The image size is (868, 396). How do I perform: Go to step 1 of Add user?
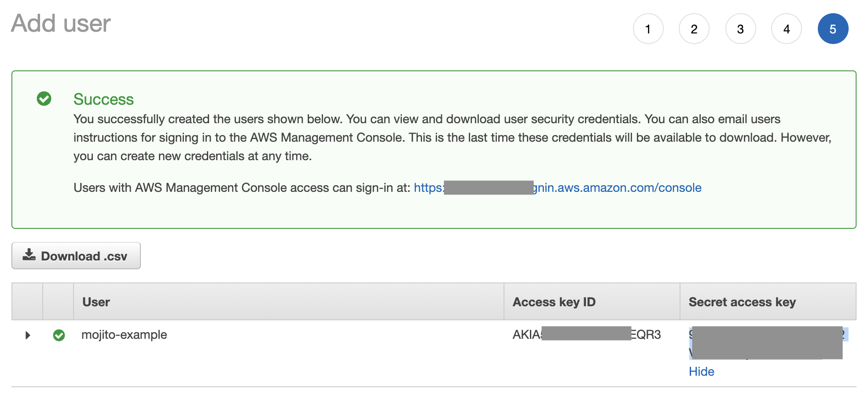click(648, 29)
